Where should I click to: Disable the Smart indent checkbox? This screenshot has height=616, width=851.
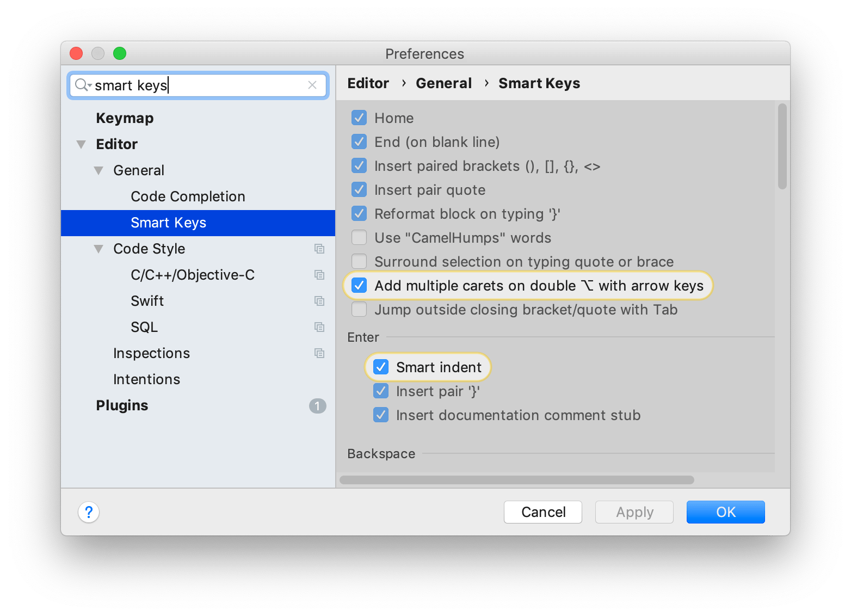click(x=381, y=367)
